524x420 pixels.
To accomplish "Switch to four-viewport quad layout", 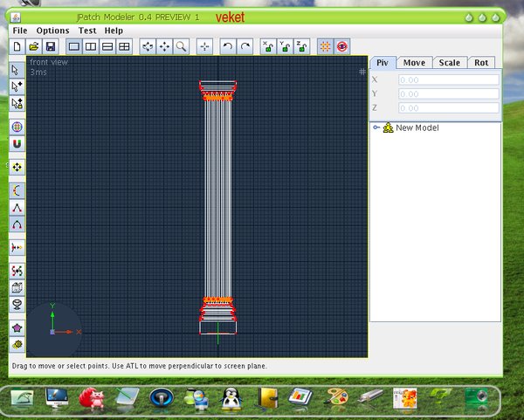I will [x=124, y=45].
